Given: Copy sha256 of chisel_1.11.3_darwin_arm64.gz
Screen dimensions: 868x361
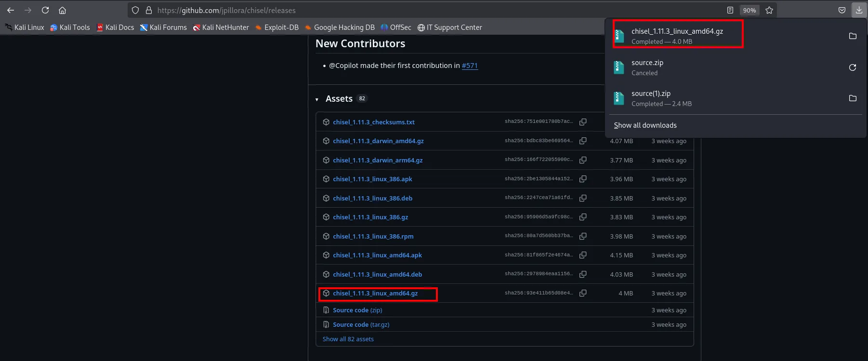Looking at the screenshot, I should click(x=583, y=160).
